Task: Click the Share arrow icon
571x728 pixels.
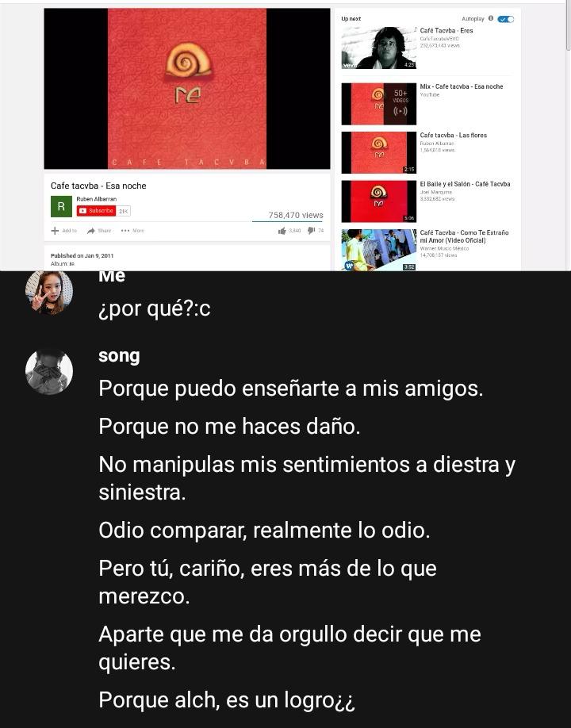Action: 91,230
